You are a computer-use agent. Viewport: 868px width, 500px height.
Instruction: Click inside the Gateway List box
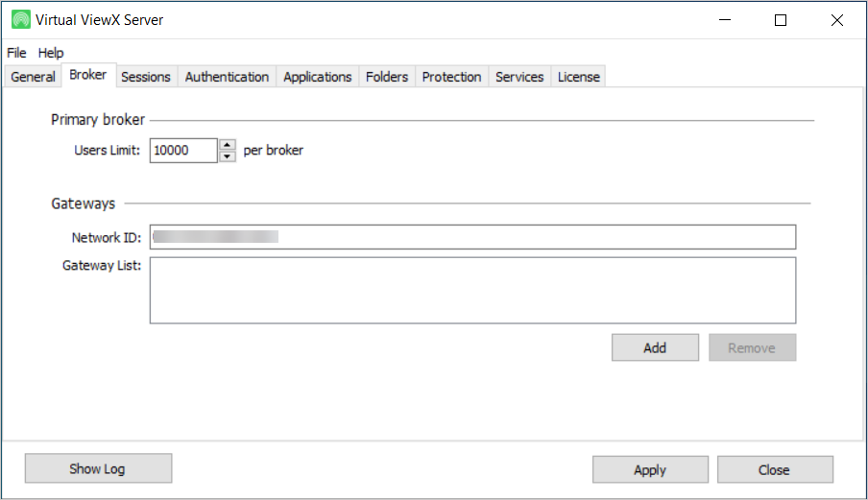[472, 290]
